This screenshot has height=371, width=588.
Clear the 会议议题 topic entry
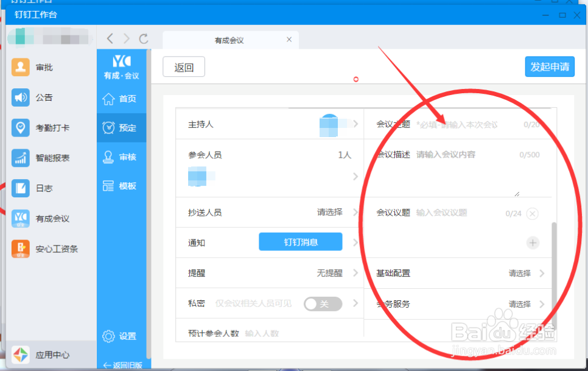[533, 214]
